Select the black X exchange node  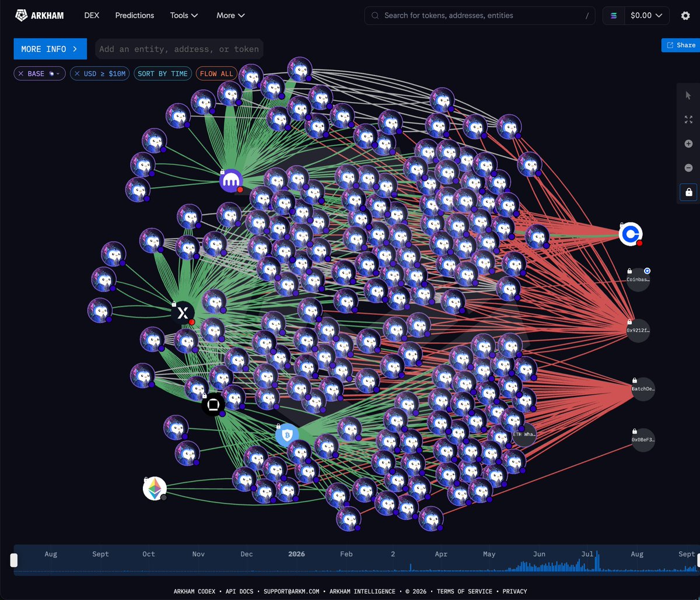[183, 313]
